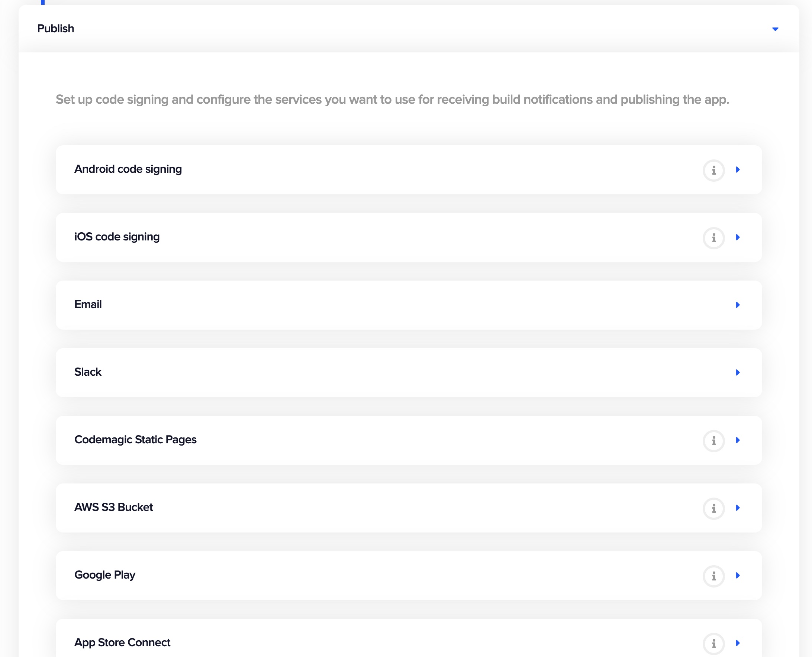Expand Google Play section arrow

tap(737, 576)
